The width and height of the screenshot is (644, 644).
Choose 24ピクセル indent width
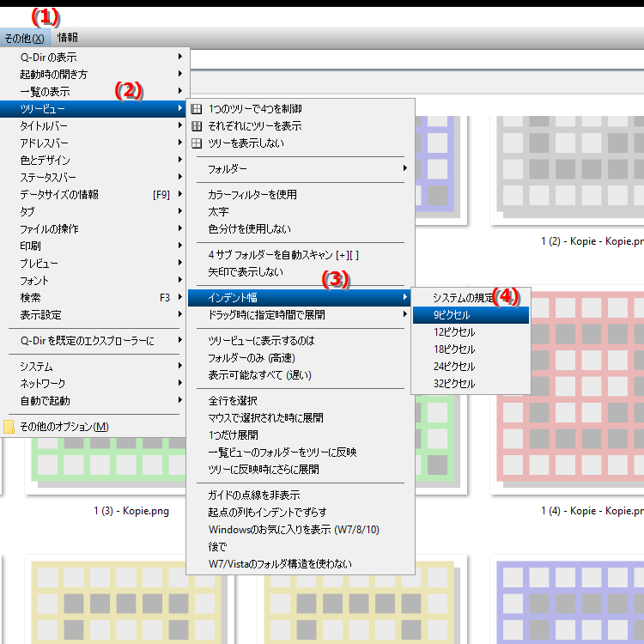click(471, 367)
